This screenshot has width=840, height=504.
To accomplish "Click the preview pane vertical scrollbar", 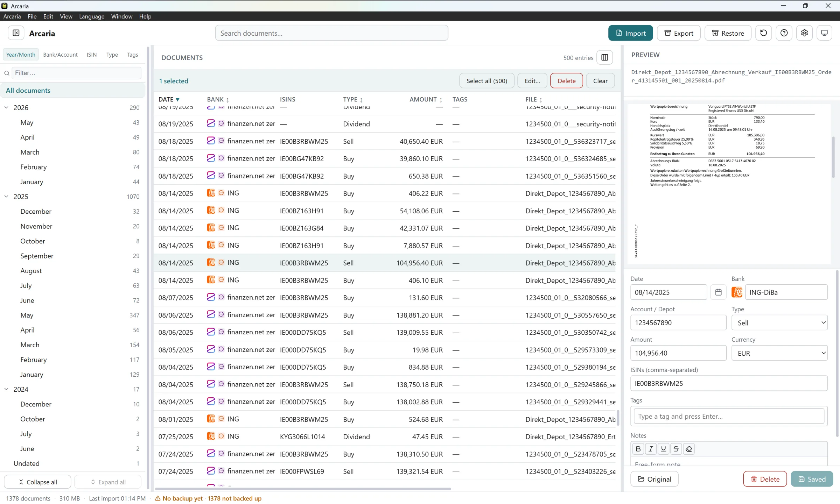I will (x=833, y=157).
